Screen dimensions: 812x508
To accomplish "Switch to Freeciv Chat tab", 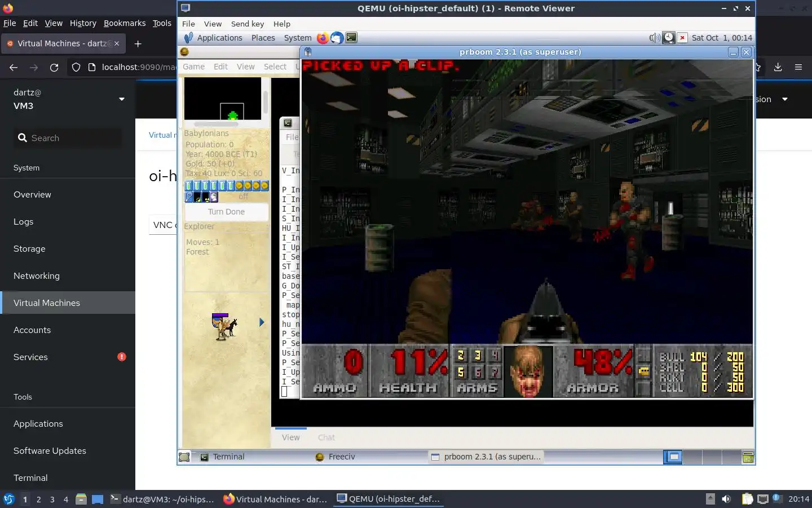I will click(326, 437).
